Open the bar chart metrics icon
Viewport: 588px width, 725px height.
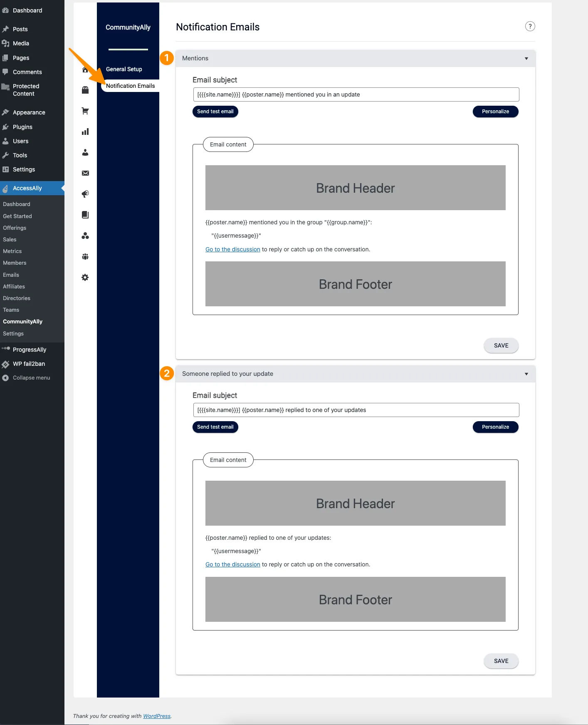click(85, 132)
